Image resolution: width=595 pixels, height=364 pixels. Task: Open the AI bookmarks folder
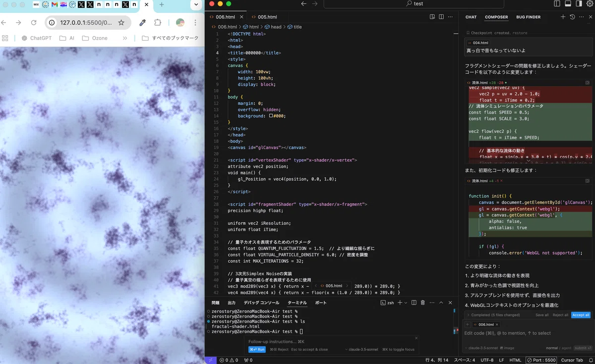66,38
